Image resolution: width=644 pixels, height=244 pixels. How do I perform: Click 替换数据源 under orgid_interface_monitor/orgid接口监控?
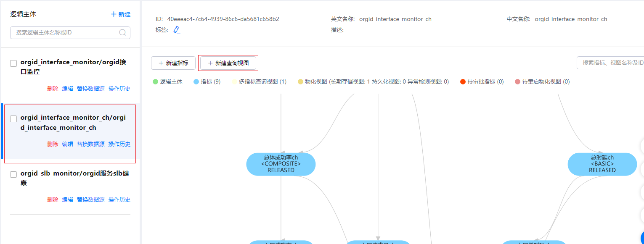tap(90, 89)
